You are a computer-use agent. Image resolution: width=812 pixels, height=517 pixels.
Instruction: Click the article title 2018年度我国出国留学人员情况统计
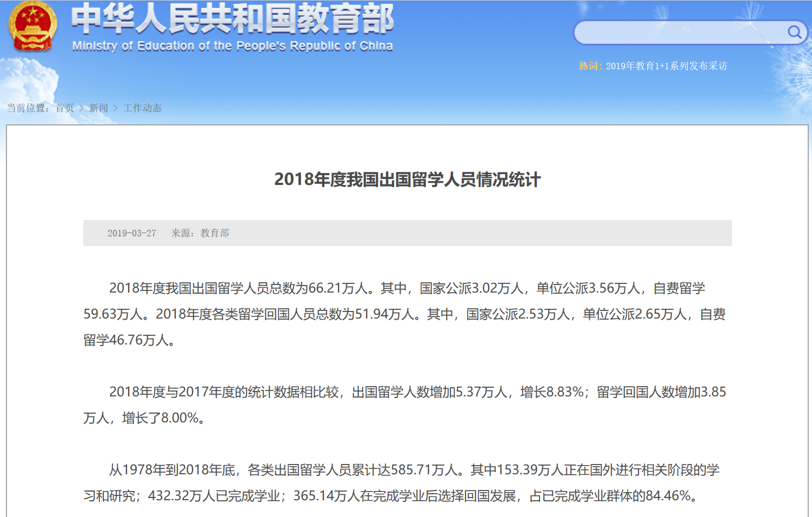click(407, 180)
